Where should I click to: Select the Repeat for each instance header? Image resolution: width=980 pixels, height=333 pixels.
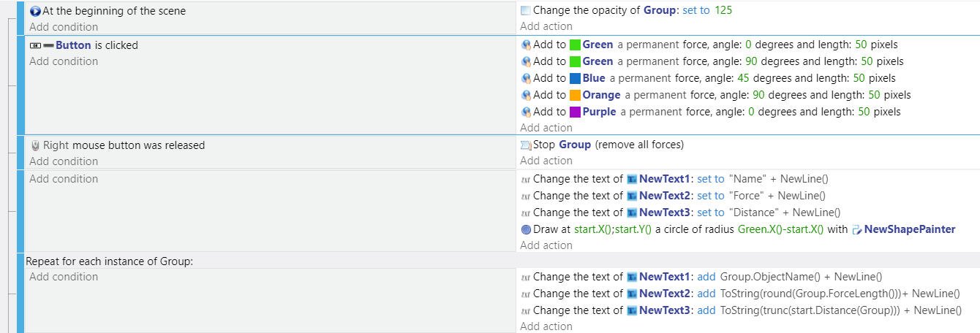pyautogui.click(x=110, y=261)
